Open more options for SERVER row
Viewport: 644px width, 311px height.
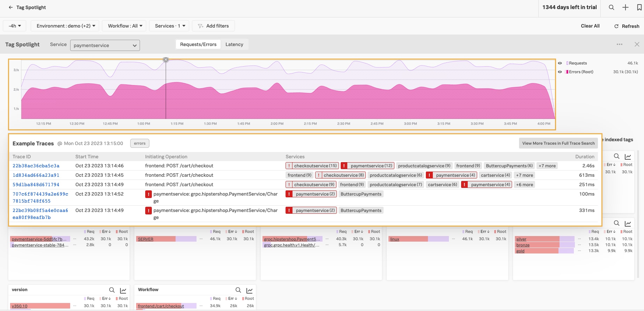click(201, 239)
